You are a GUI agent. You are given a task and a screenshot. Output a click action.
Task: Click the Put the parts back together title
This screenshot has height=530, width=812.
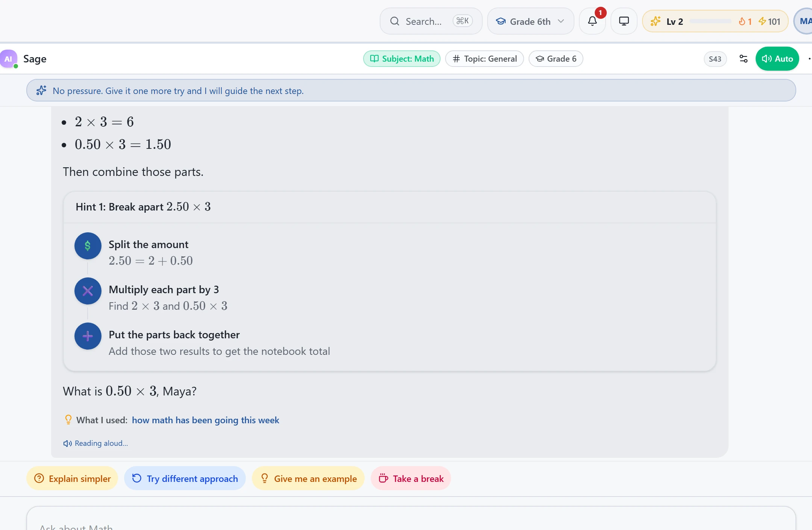click(x=174, y=335)
